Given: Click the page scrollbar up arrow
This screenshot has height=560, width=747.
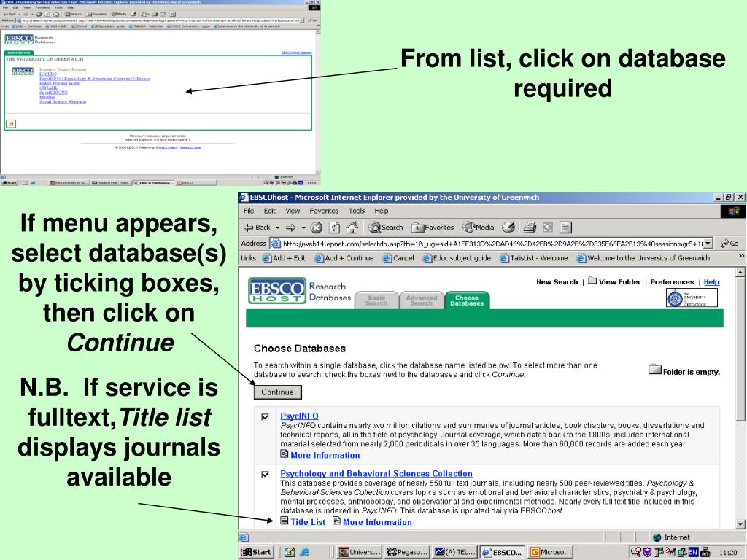Looking at the screenshot, I should coord(740,273).
